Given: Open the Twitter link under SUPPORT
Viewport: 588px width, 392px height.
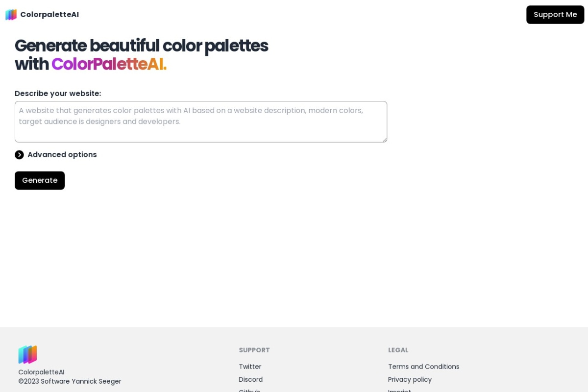Looking at the screenshot, I should 249,367.
